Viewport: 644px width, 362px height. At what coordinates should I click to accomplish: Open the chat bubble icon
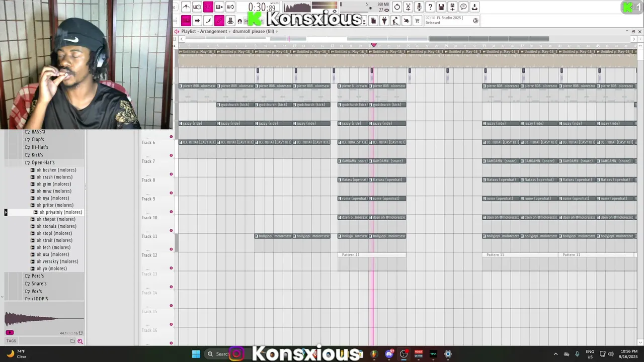pos(463,7)
